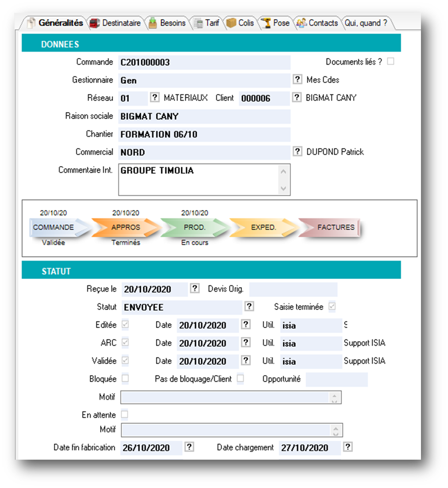Image resolution: width=448 pixels, height=488 pixels.
Task: Open date picker for Date chargement
Action: point(348,447)
